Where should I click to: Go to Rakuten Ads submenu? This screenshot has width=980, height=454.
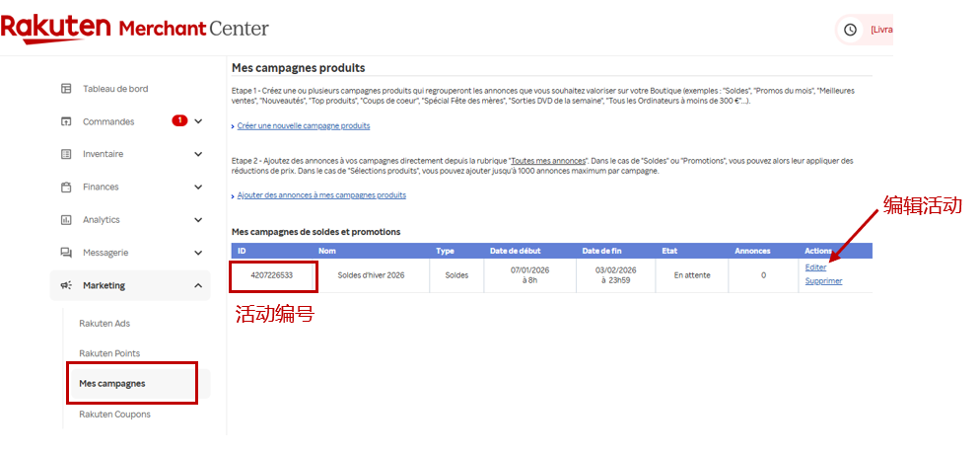pyautogui.click(x=105, y=324)
